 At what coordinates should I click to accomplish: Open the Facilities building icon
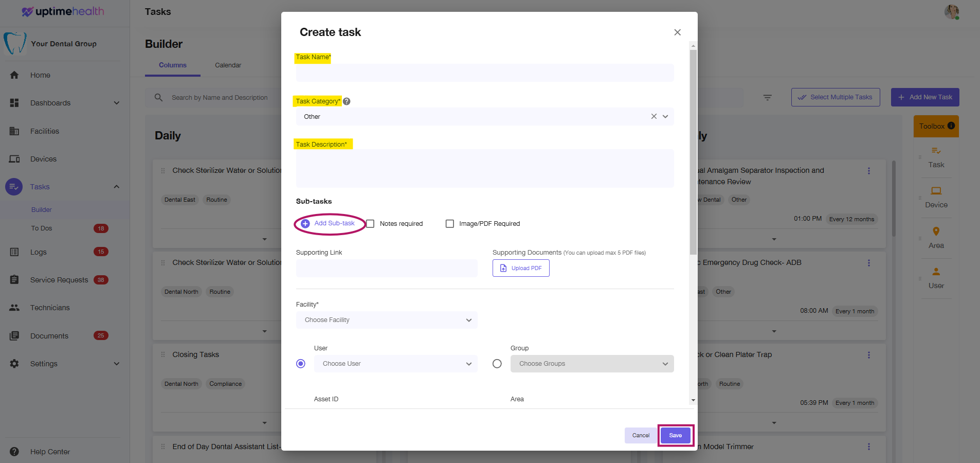pos(14,131)
